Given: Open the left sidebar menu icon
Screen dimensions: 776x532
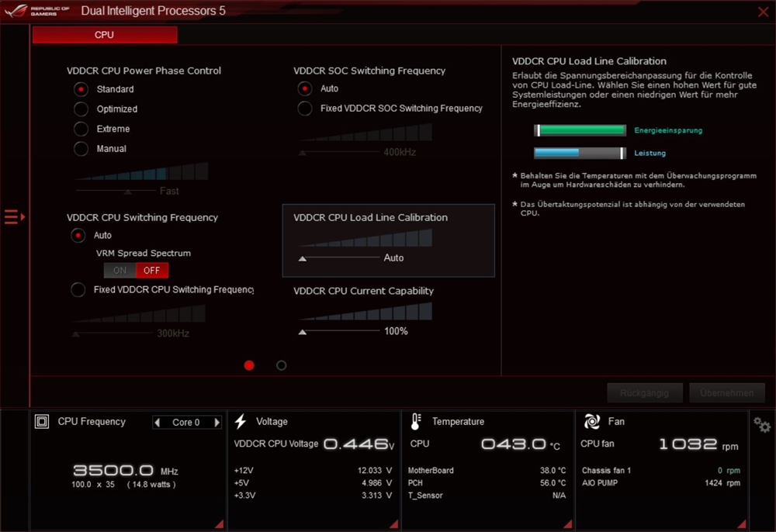Looking at the screenshot, I should (14, 216).
